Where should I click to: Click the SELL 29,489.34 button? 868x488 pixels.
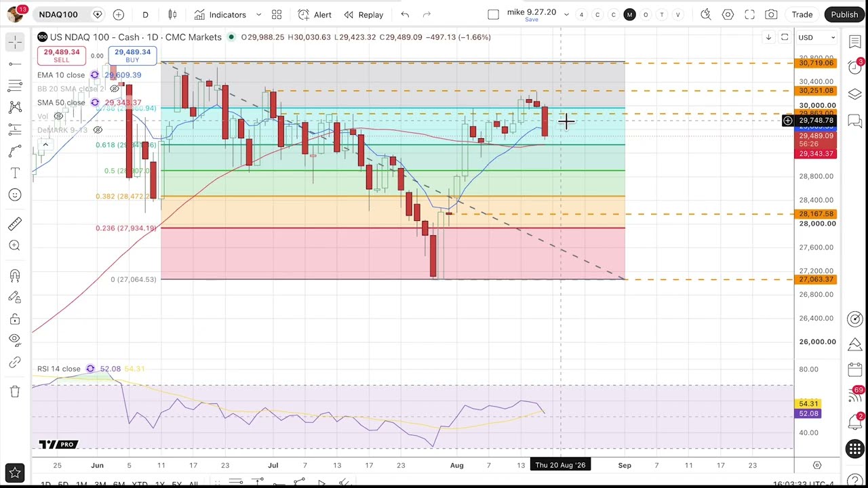point(61,56)
